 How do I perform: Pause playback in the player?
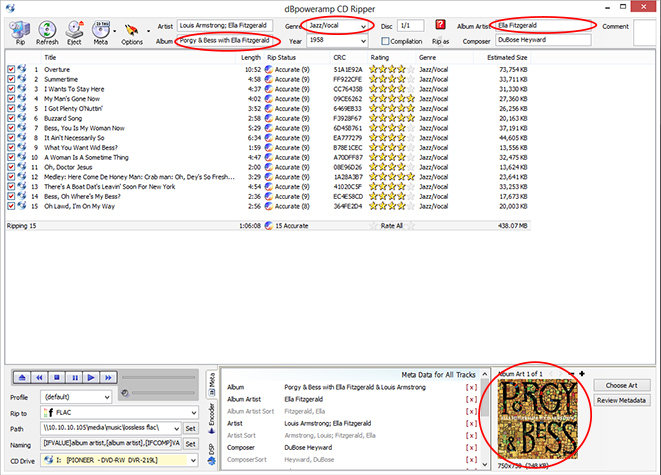point(74,378)
